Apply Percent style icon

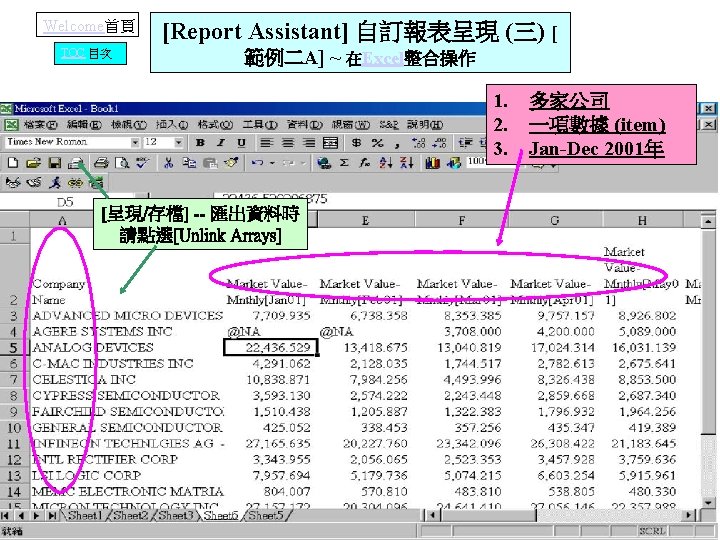(377, 142)
